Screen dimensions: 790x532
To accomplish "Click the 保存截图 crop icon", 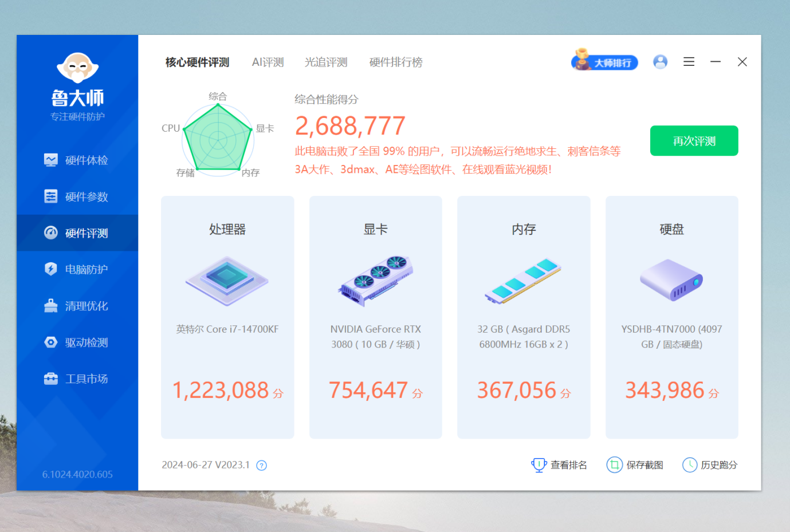I will tap(614, 465).
